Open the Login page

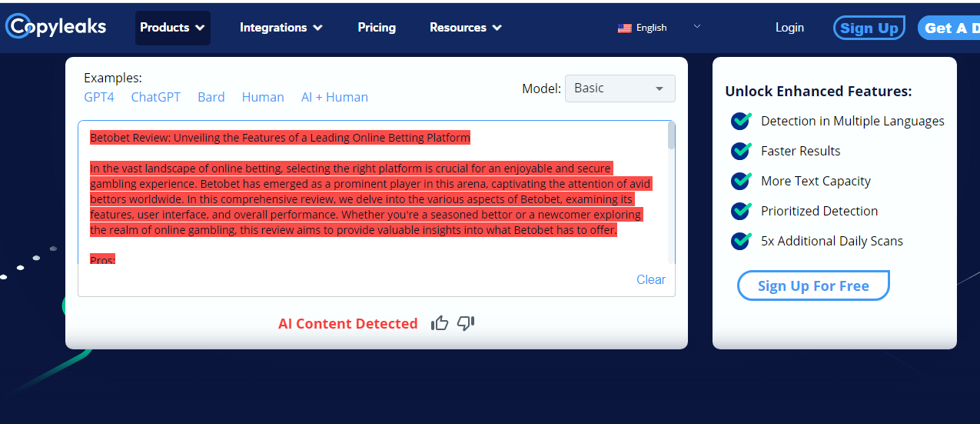789,28
